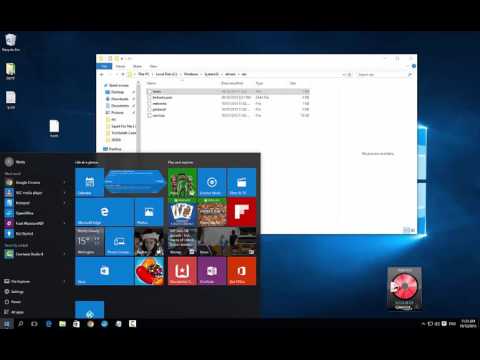Screen dimensions: 480x360
Task: Go back in Explorer navigation
Action: tap(102, 74)
